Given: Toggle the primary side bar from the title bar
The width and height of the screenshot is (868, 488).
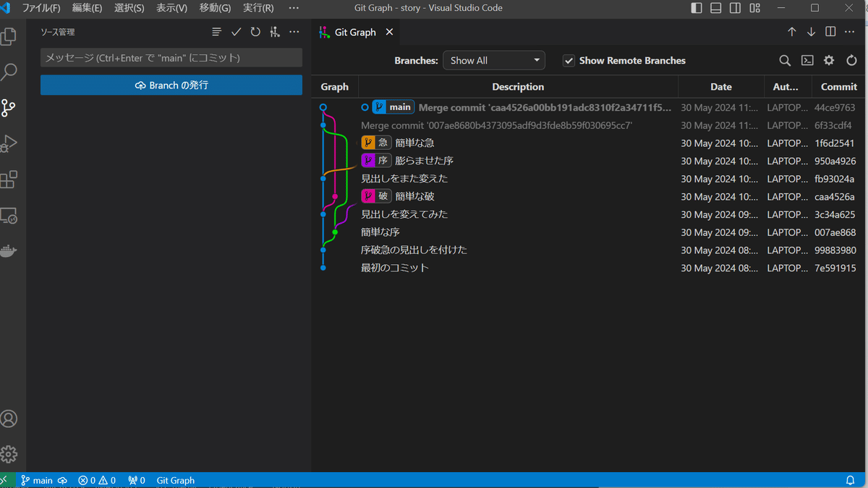Looking at the screenshot, I should tap(697, 8).
